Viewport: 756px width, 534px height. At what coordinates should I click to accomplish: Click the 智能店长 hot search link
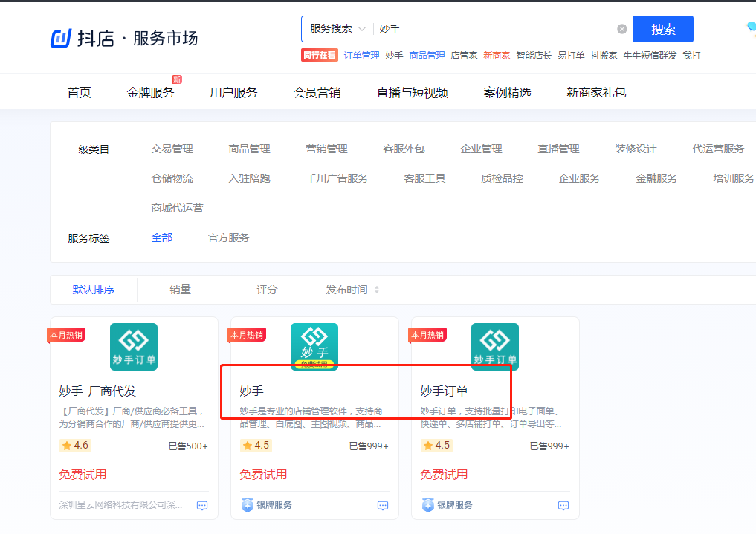(x=534, y=56)
